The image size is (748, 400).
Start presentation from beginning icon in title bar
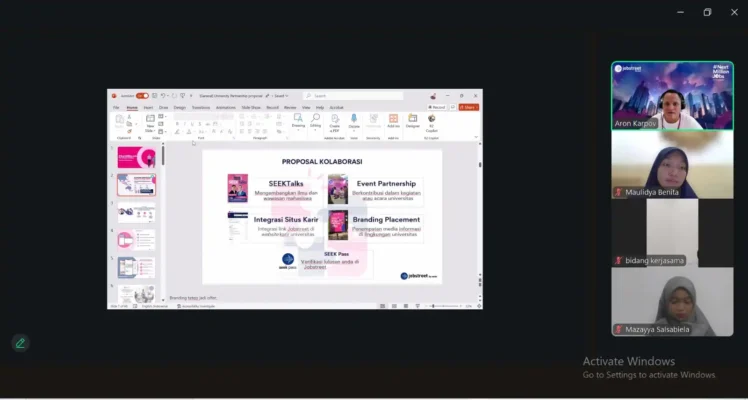(182, 96)
